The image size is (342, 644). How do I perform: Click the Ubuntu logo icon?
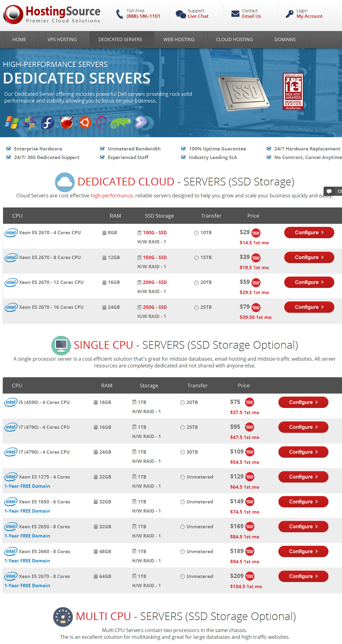pos(85,123)
